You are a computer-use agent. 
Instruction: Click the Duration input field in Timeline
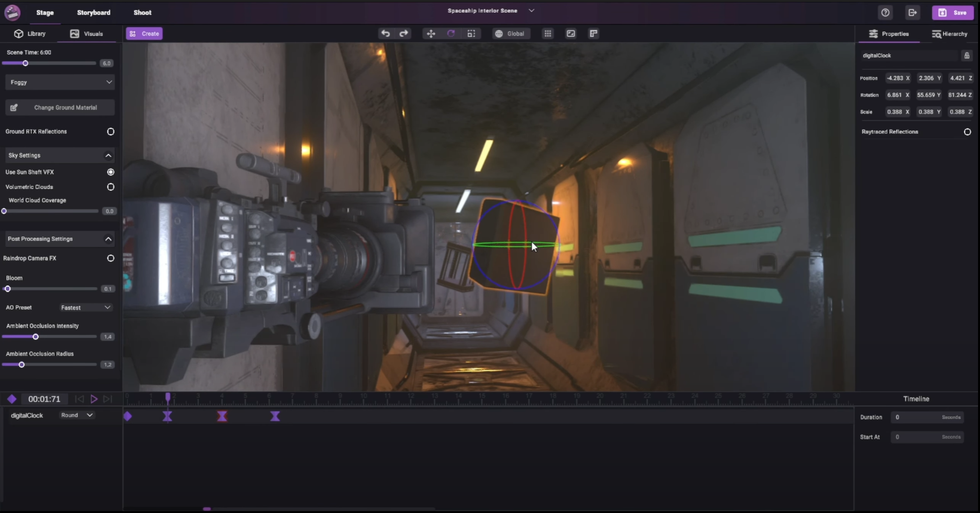coord(927,417)
